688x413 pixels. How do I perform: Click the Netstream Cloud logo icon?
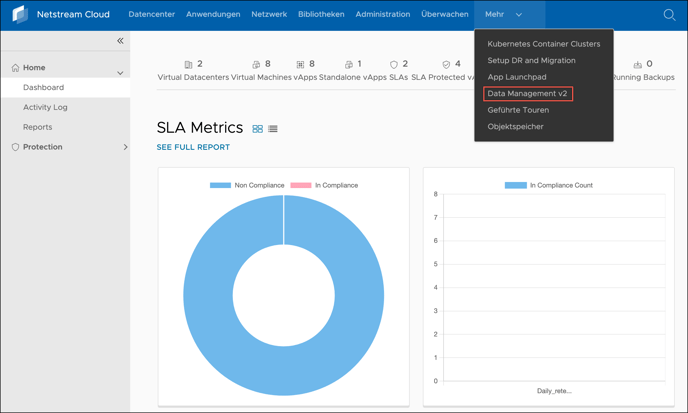click(x=20, y=14)
